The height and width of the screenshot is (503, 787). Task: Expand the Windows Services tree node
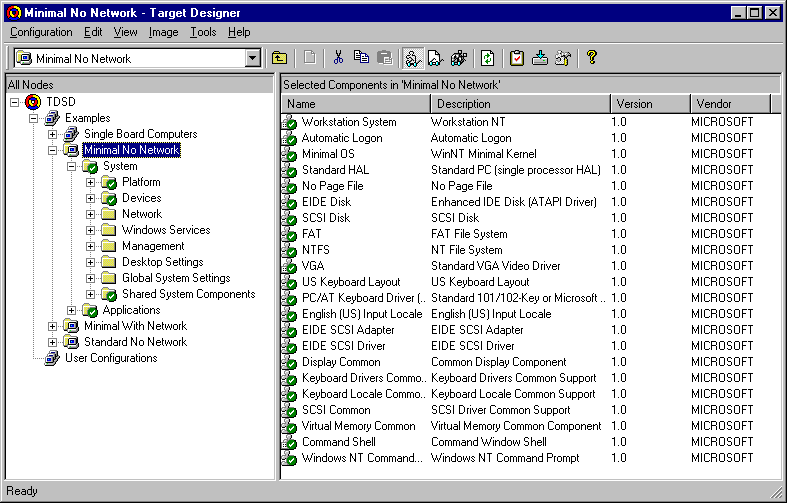(91, 230)
